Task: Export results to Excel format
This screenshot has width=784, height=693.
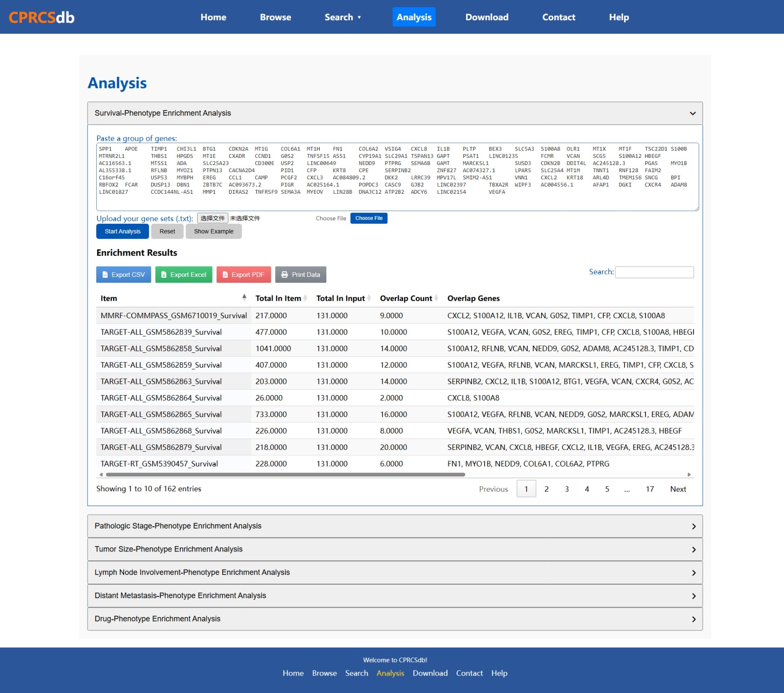Action: tap(183, 274)
